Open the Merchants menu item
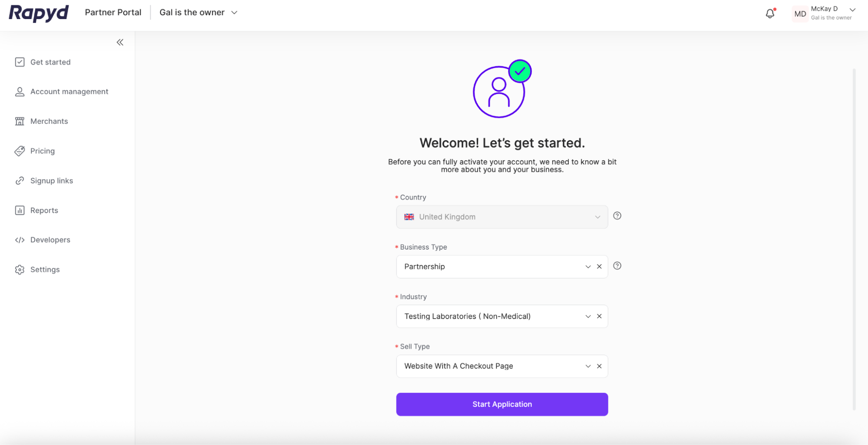 (49, 121)
